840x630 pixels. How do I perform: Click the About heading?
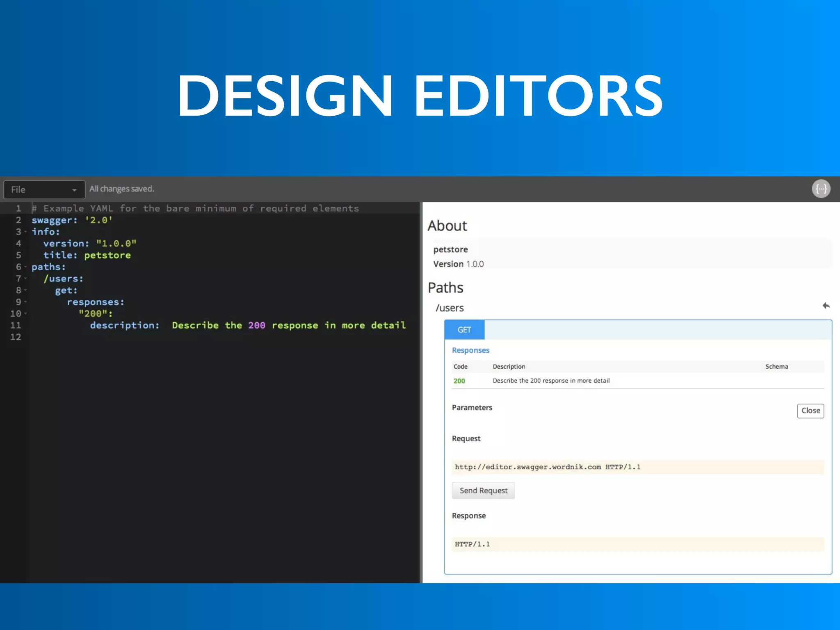[447, 226]
